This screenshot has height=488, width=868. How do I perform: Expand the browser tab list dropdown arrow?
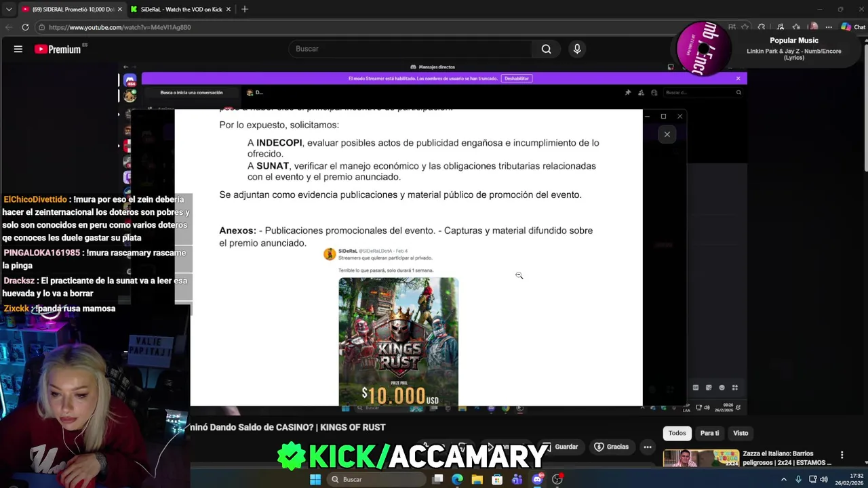click(8, 9)
